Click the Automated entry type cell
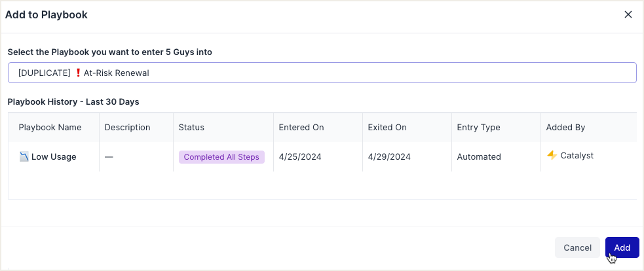This screenshot has width=644, height=271. [479, 157]
